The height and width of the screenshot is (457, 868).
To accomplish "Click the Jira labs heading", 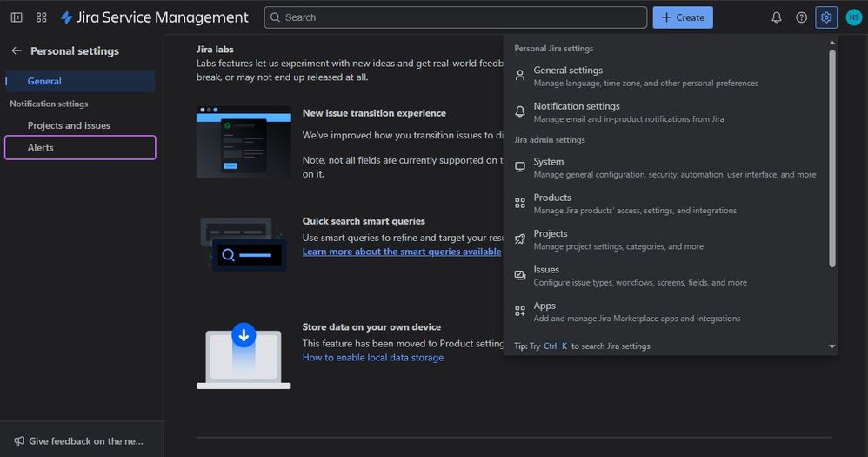I will (x=215, y=50).
